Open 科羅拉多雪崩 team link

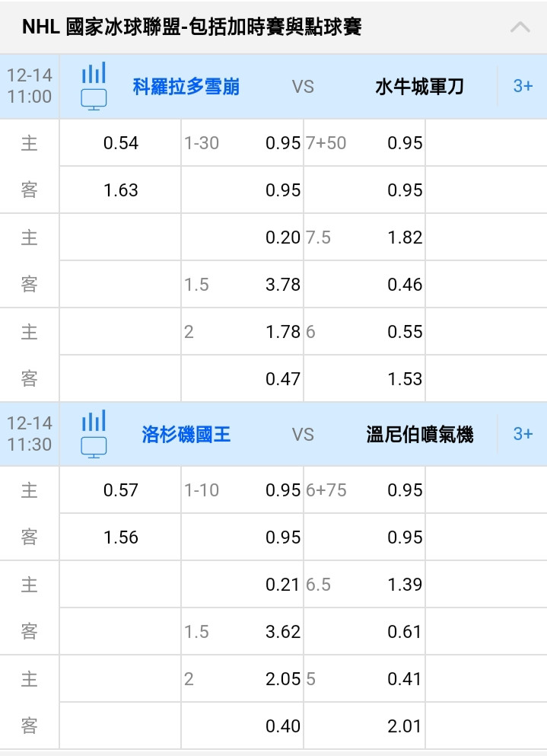(186, 87)
